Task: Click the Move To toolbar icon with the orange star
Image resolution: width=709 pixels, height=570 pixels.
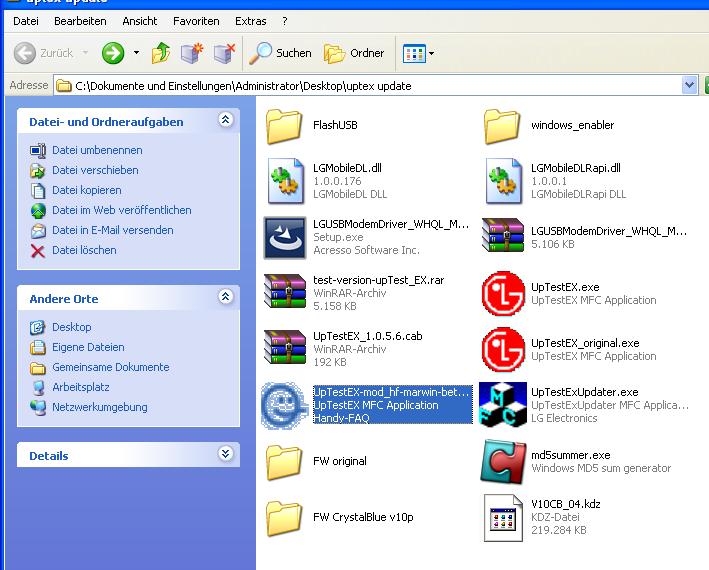Action: click(192, 53)
